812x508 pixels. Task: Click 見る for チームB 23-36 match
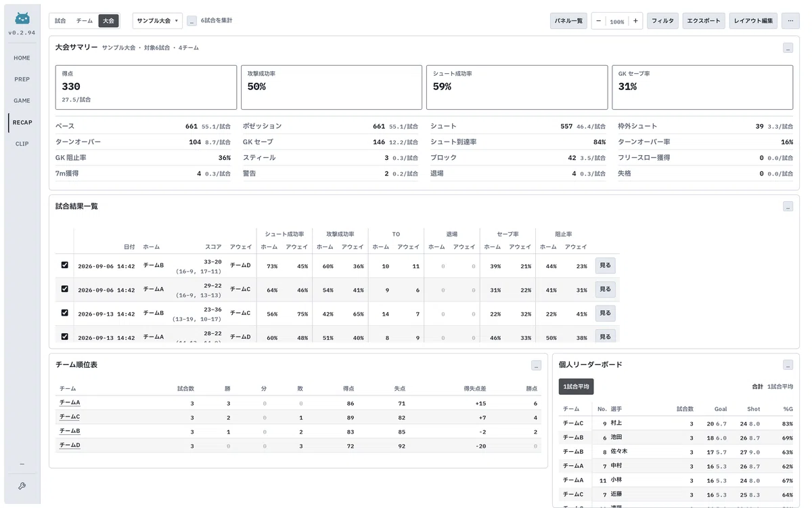click(605, 313)
